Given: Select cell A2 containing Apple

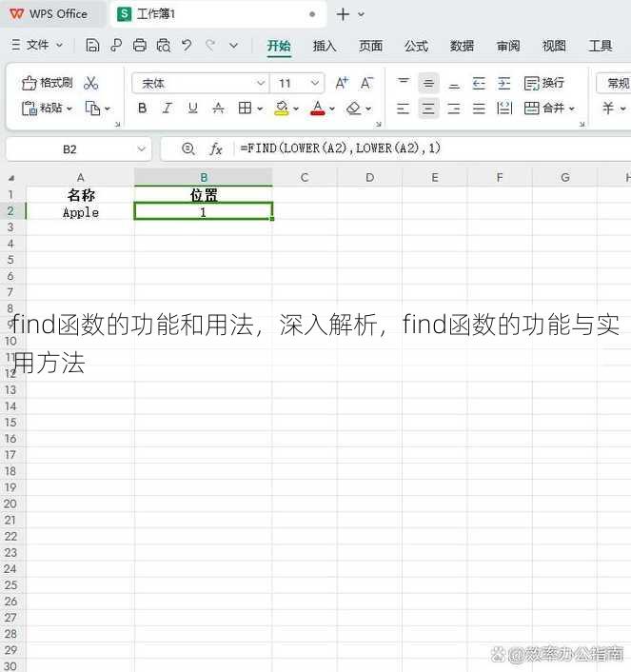Looking at the screenshot, I should (80, 211).
